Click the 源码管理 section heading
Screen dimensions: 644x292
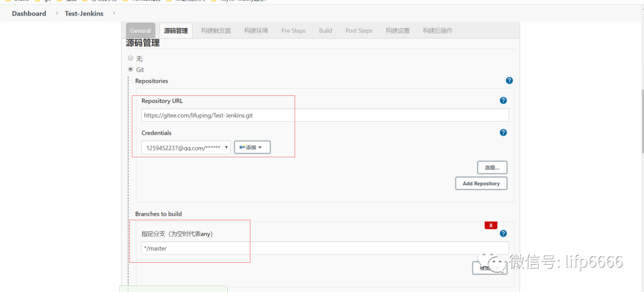[143, 43]
